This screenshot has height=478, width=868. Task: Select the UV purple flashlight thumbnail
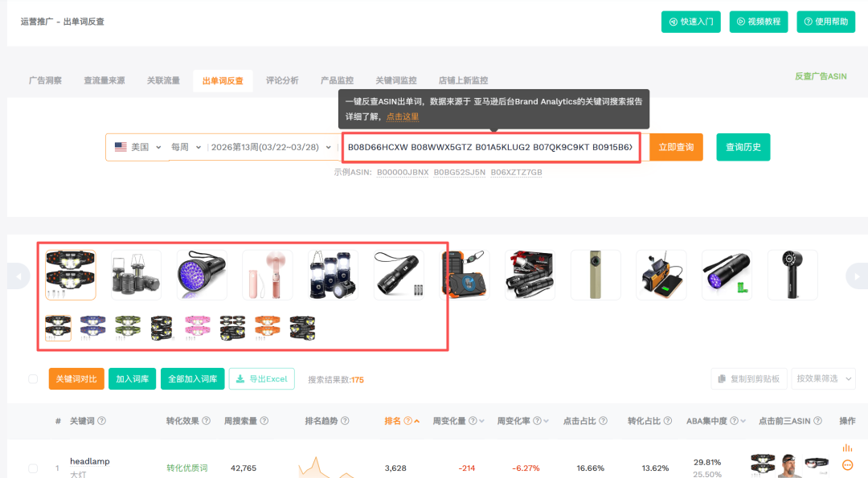(202, 275)
